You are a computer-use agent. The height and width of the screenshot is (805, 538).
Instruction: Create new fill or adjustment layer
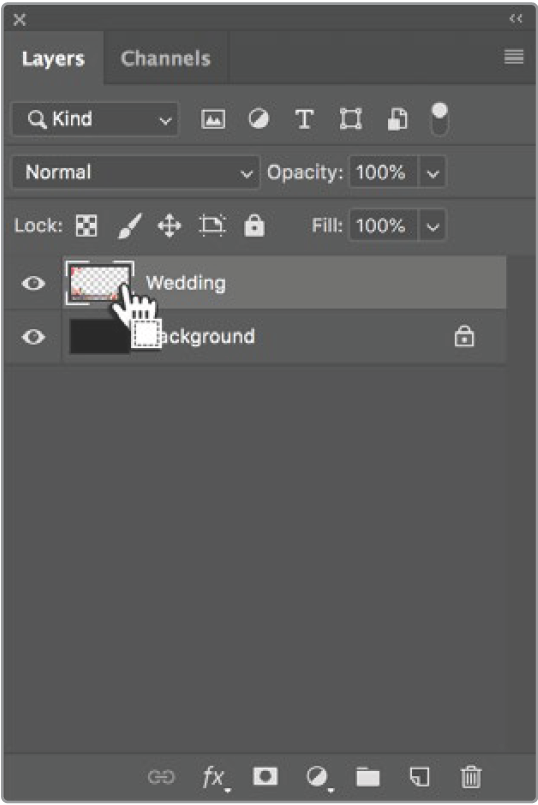tap(318, 777)
